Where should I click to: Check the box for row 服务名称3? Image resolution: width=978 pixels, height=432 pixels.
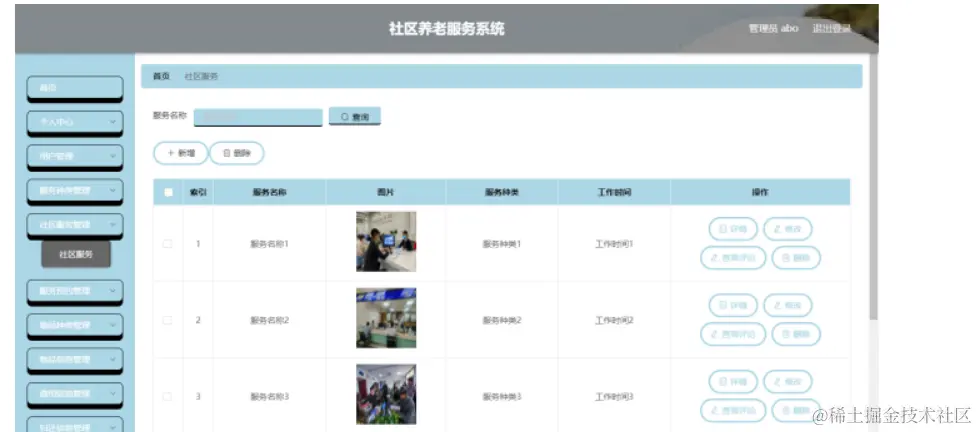167,396
